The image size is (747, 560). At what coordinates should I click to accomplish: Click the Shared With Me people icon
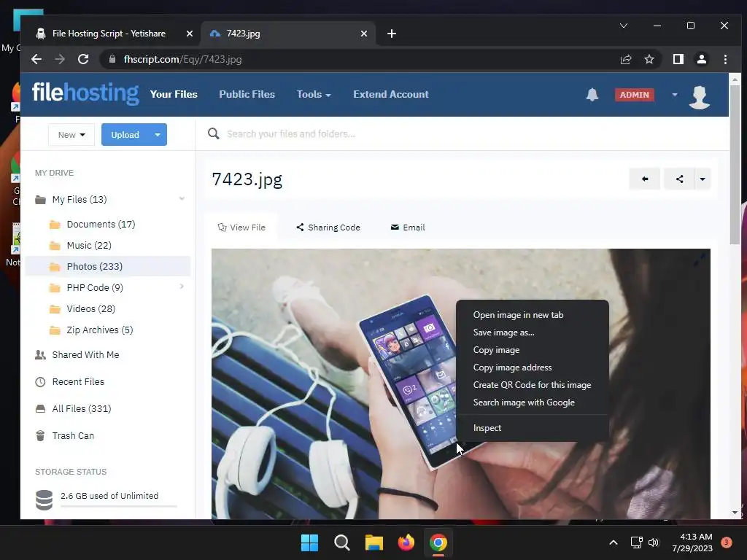tap(41, 355)
